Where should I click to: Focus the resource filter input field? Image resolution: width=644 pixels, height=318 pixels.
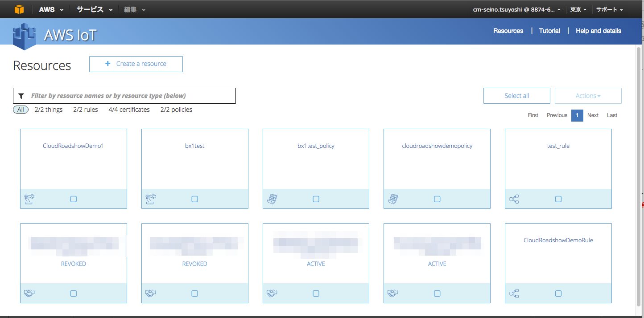(124, 96)
